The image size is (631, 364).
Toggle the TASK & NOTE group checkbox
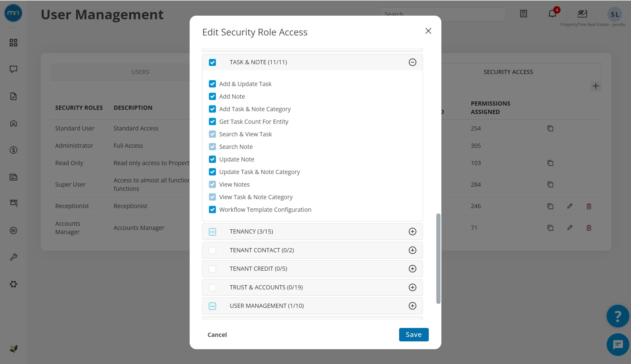click(212, 62)
